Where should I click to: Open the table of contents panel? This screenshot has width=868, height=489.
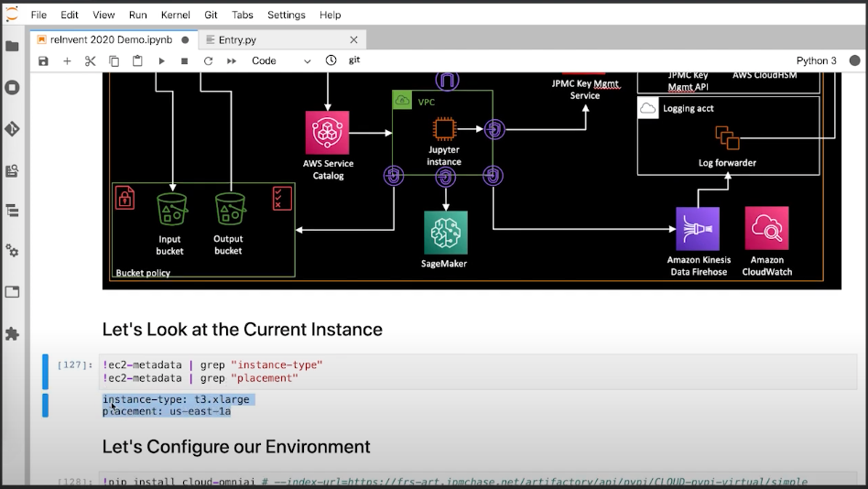pyautogui.click(x=12, y=211)
